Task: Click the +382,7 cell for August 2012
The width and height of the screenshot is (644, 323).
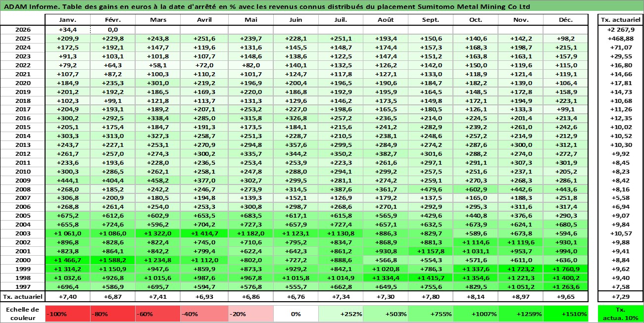Action: (385, 153)
